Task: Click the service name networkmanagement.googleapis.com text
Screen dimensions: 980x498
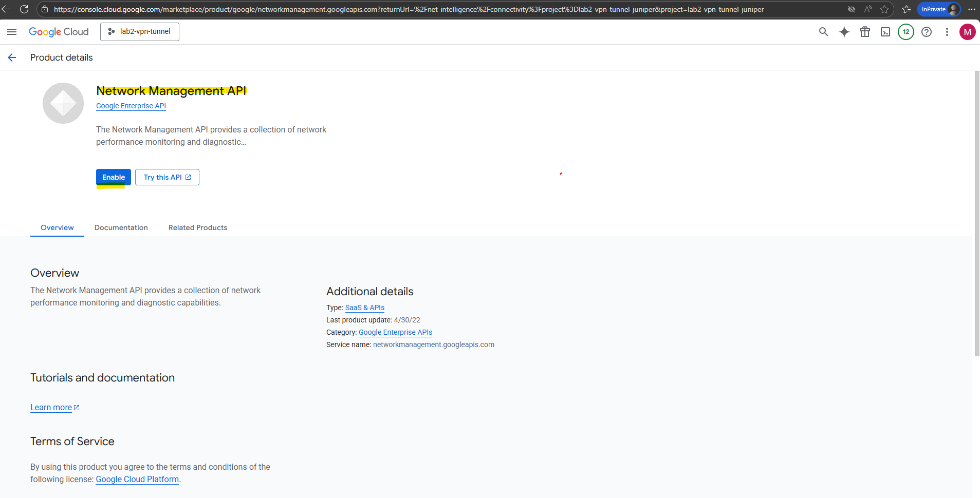Action: (434, 344)
